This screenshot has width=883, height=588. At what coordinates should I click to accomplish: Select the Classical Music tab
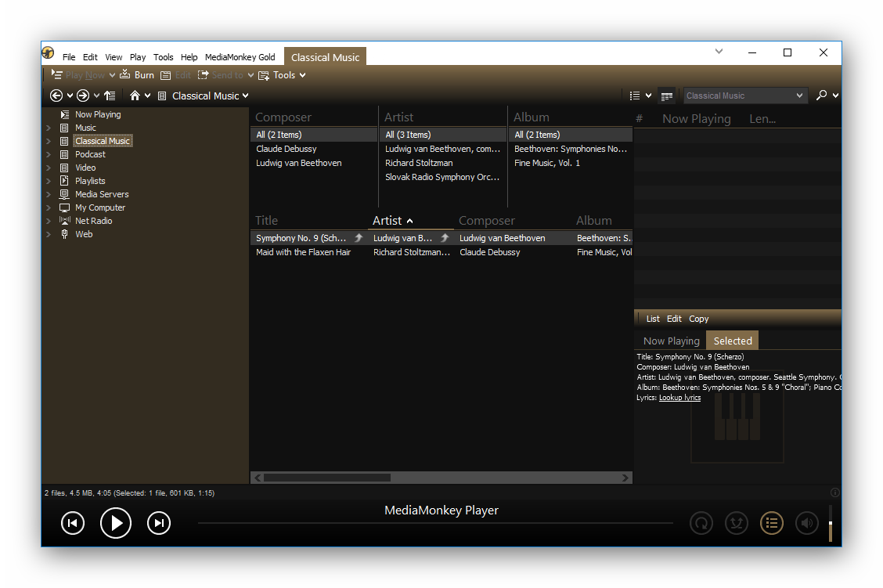tap(325, 57)
